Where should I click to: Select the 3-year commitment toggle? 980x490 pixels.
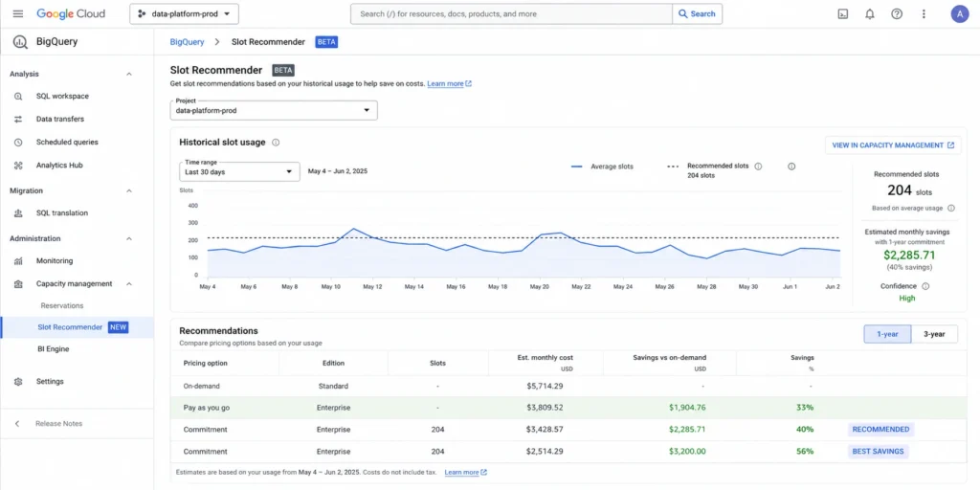coord(934,334)
